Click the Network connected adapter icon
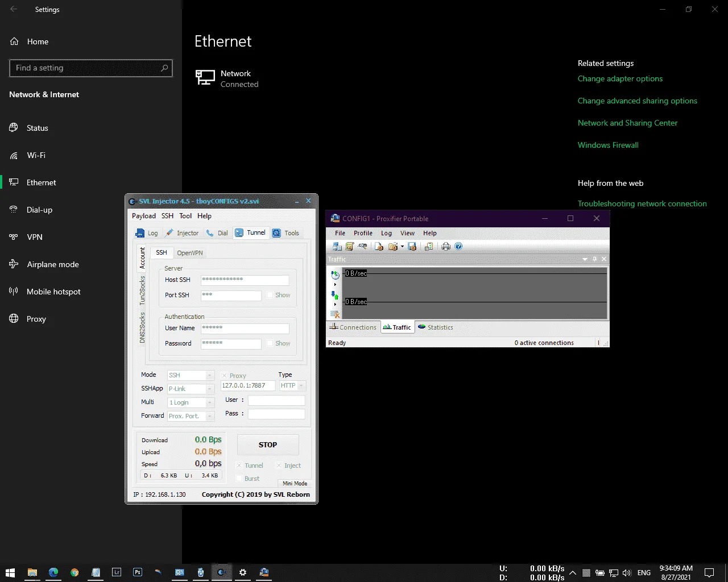Viewport: 728px width, 582px height. coord(205,77)
